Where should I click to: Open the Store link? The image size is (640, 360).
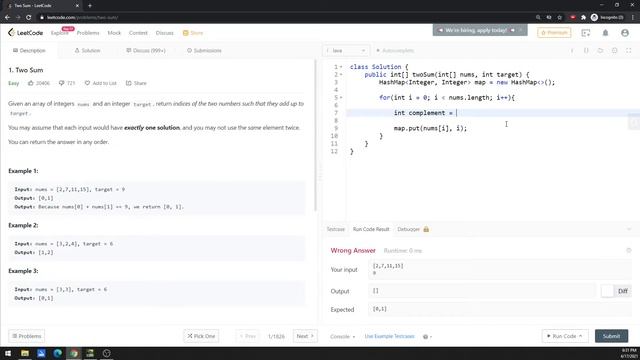193,33
